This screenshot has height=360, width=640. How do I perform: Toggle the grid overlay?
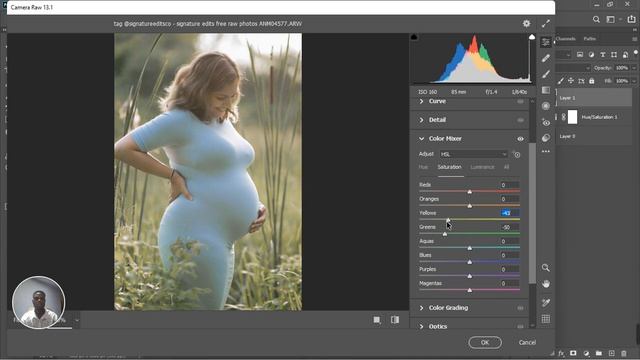coord(546,319)
